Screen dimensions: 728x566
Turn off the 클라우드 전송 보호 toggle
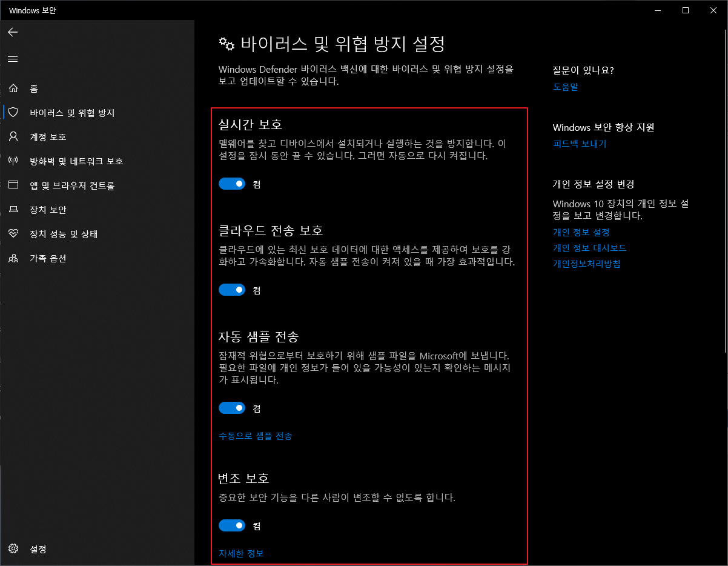pyautogui.click(x=232, y=290)
